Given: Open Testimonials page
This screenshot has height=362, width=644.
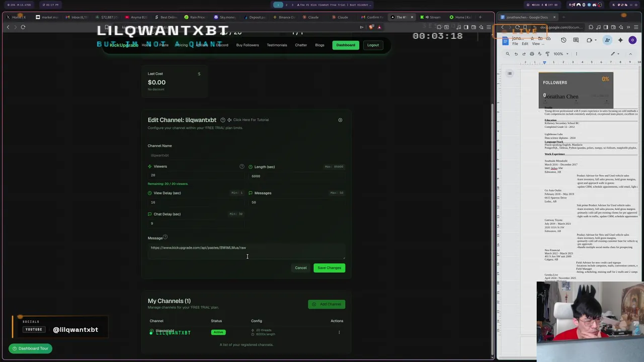Looking at the screenshot, I should (277, 45).
